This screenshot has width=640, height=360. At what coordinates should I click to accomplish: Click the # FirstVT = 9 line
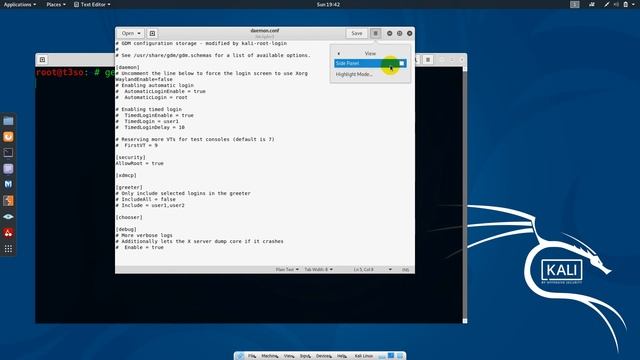[x=137, y=145]
